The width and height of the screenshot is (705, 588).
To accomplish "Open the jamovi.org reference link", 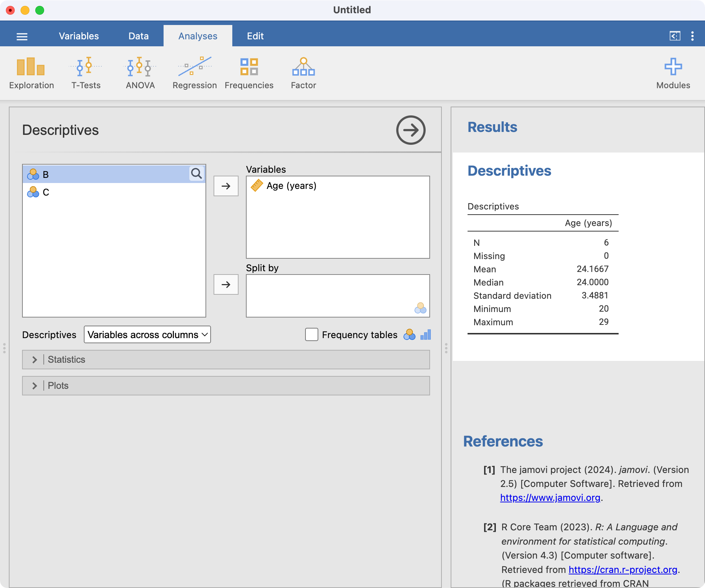I will 550,498.
